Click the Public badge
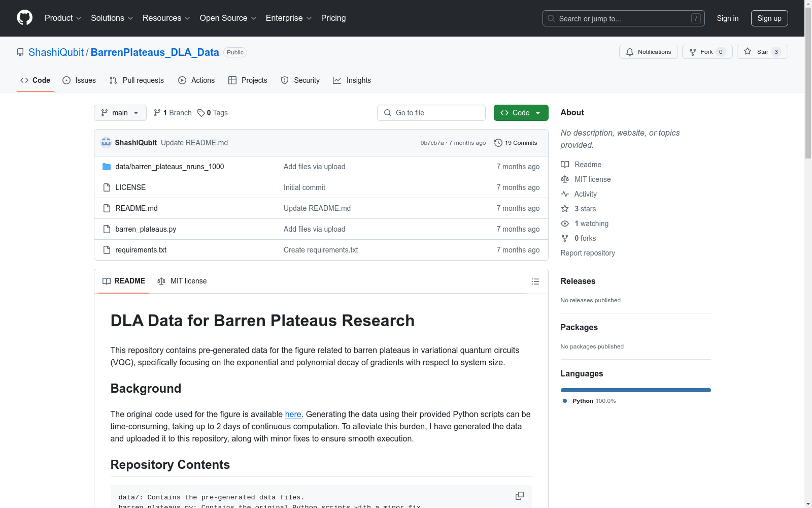812x508 pixels. [235, 52]
